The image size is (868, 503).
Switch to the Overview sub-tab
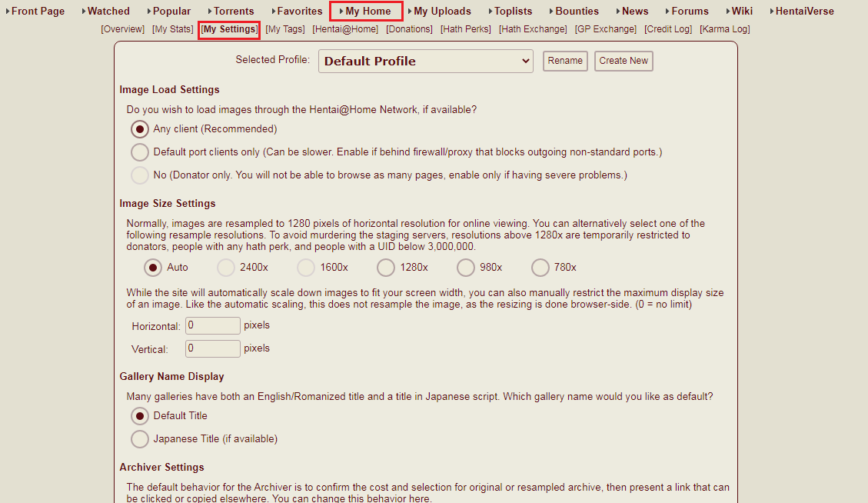(122, 28)
